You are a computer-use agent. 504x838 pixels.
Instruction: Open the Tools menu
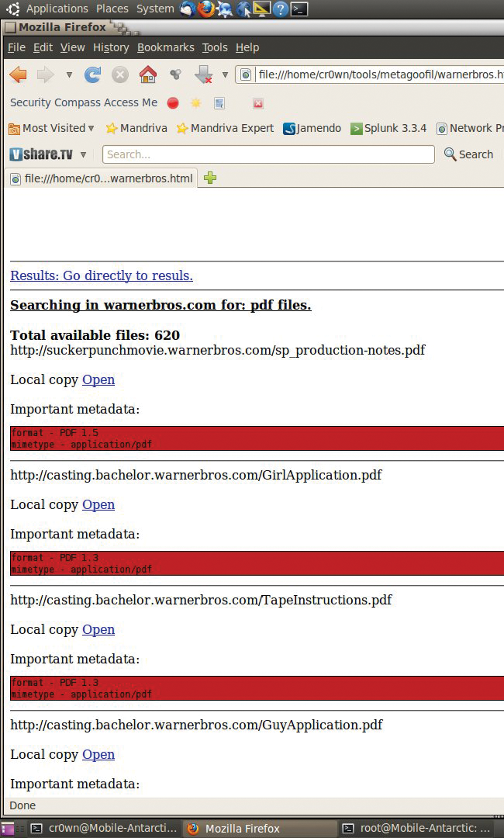click(215, 47)
